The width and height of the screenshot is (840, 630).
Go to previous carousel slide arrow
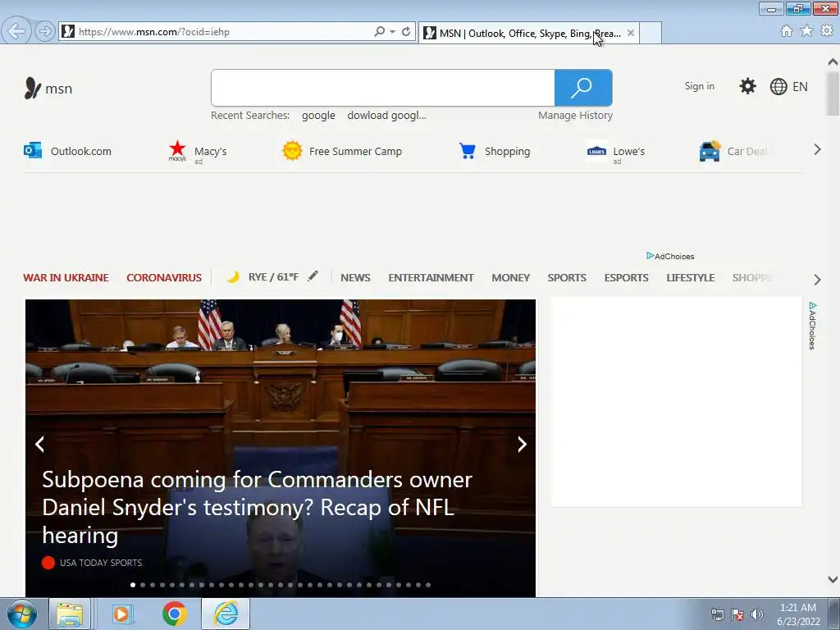[39, 444]
